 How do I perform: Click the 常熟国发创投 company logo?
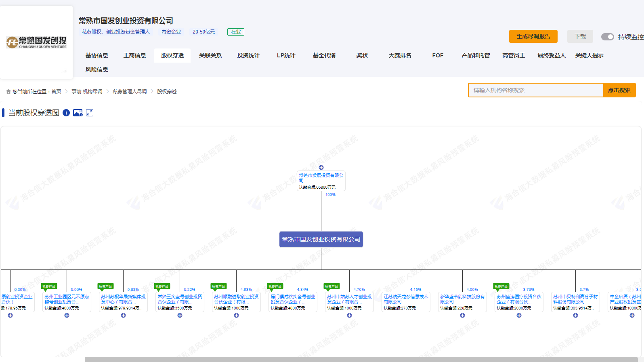click(x=36, y=42)
